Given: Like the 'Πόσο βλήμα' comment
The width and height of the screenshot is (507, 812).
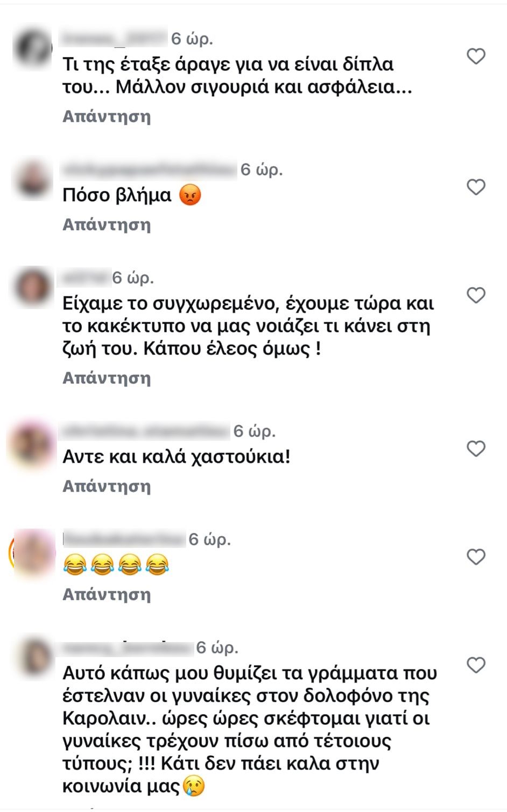Looking at the screenshot, I should point(476,187).
